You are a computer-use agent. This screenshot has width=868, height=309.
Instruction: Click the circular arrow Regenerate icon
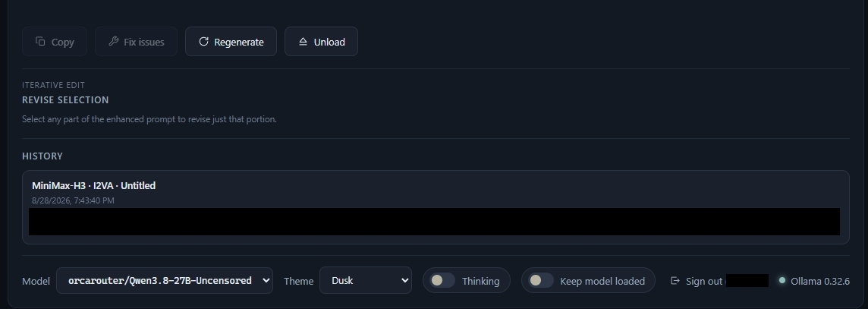click(x=203, y=42)
